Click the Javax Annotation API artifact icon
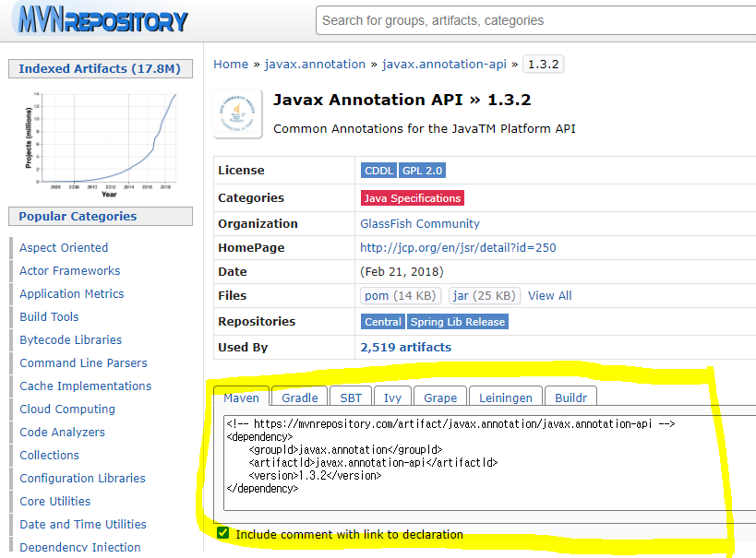The height and width of the screenshot is (558, 756). [238, 113]
